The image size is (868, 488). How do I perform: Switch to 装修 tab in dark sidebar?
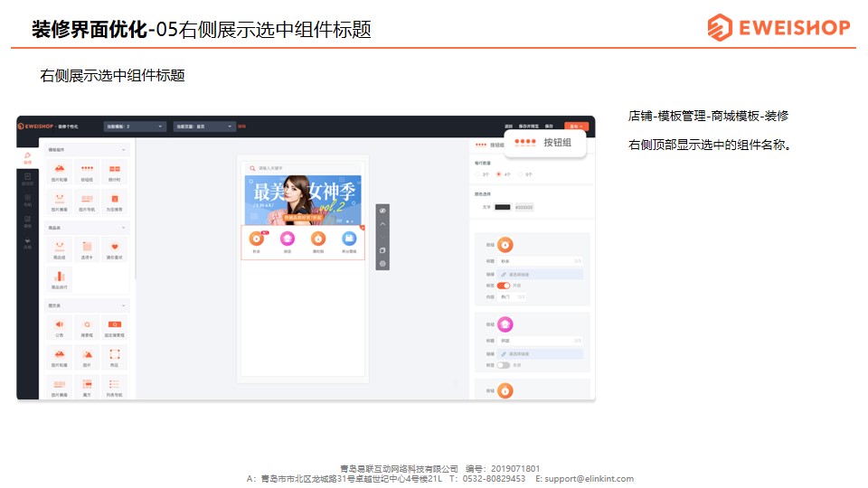[x=28, y=157]
